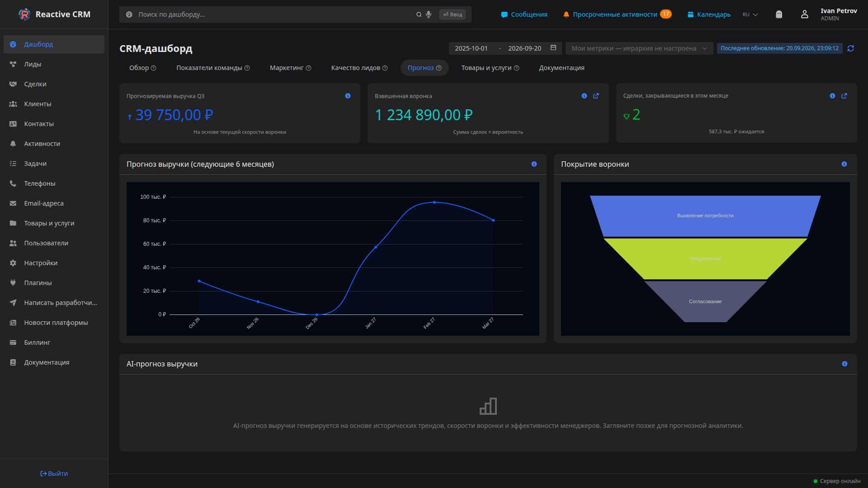The width and height of the screenshot is (868, 488).
Task: Open Просроченные активности notifications
Action: point(617,14)
